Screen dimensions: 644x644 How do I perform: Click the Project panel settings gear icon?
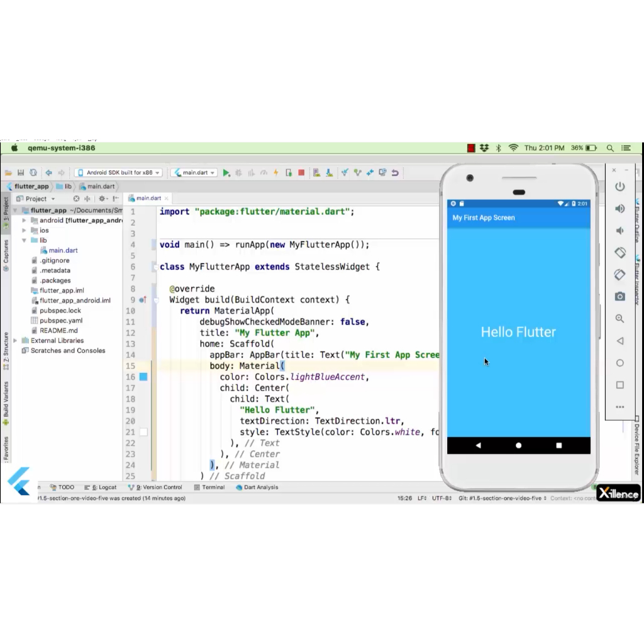103,199
